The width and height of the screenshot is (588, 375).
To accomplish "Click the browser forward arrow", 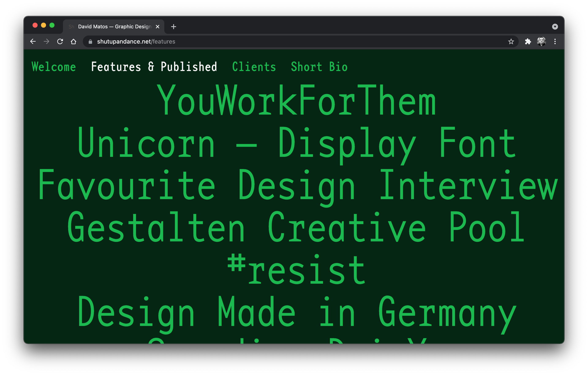I will [x=46, y=42].
